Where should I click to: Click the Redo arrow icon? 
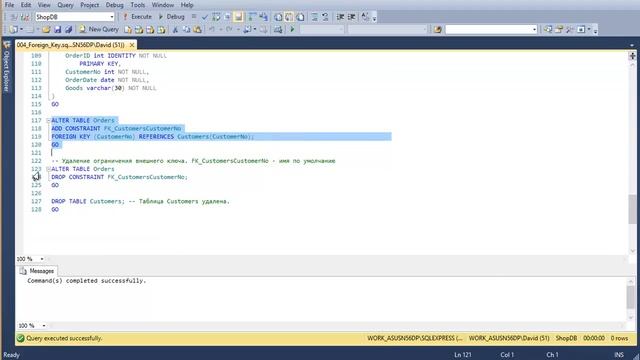tap(229, 29)
